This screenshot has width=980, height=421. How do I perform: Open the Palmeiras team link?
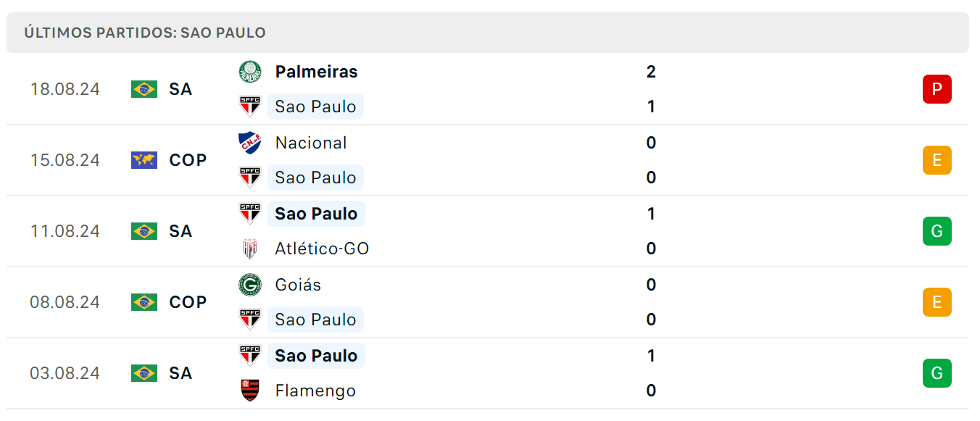pyautogui.click(x=316, y=72)
